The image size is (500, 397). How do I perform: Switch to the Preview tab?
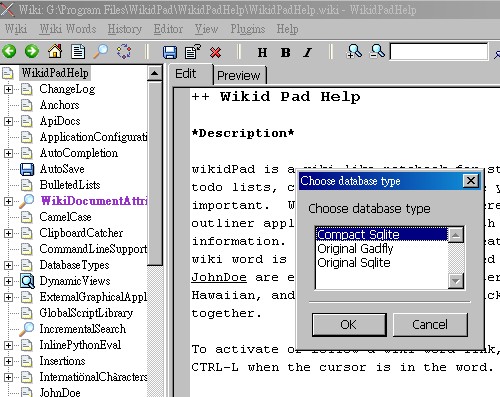[x=239, y=75]
